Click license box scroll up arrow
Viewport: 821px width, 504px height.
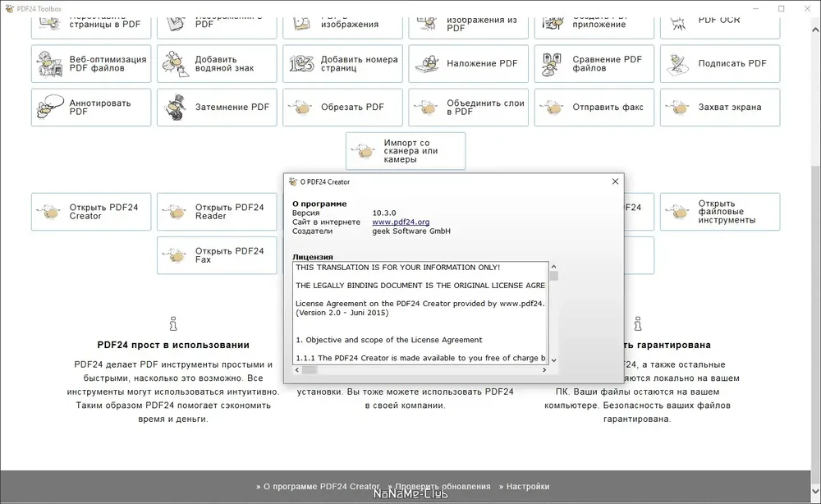(553, 267)
